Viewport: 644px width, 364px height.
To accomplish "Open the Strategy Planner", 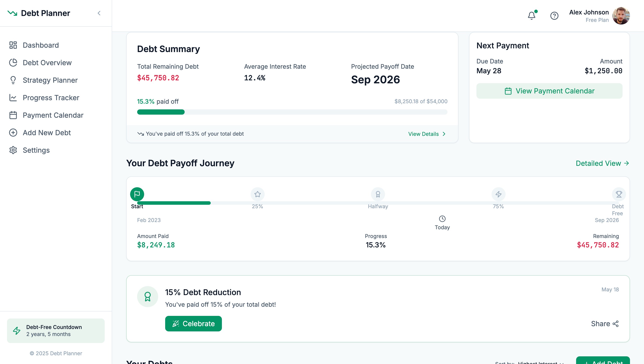I will (x=50, y=80).
